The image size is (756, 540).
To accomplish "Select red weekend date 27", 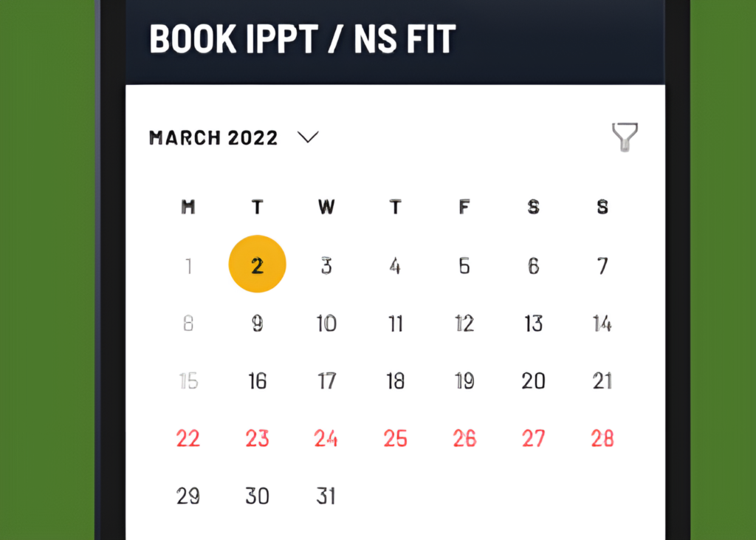I will coord(533,438).
